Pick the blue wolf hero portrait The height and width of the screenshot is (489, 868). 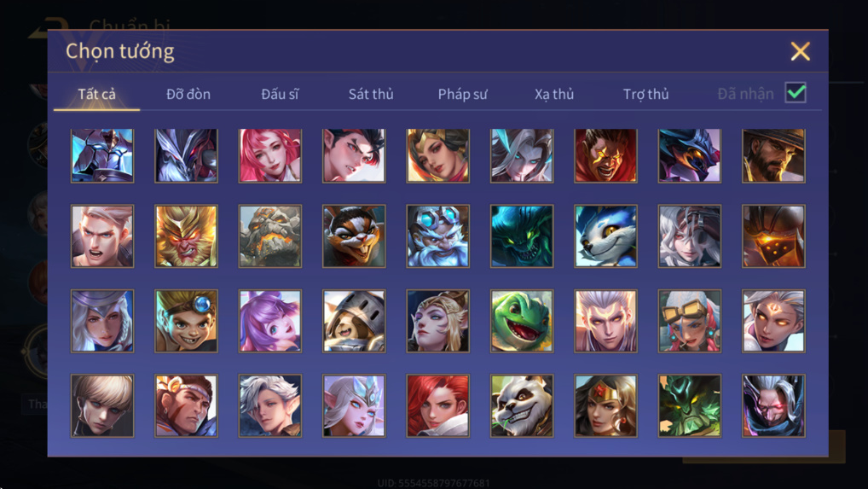tap(605, 236)
